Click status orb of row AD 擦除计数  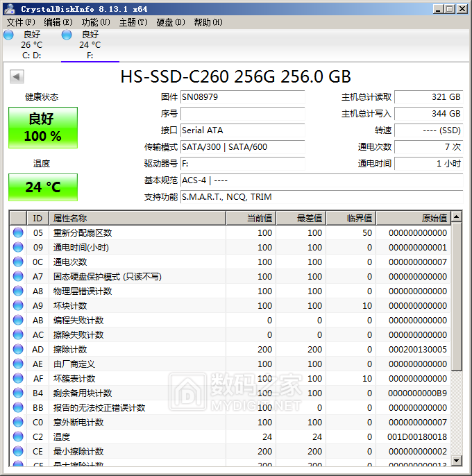click(18, 350)
